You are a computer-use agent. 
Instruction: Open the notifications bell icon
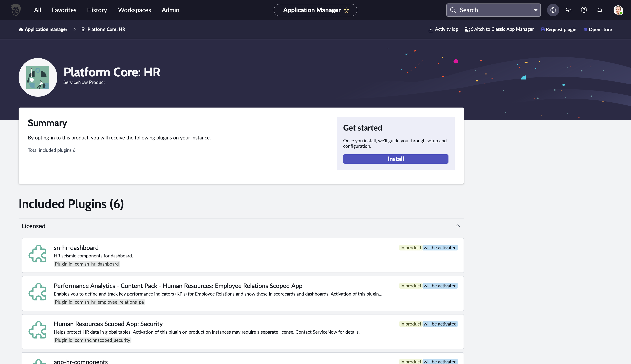pos(599,10)
